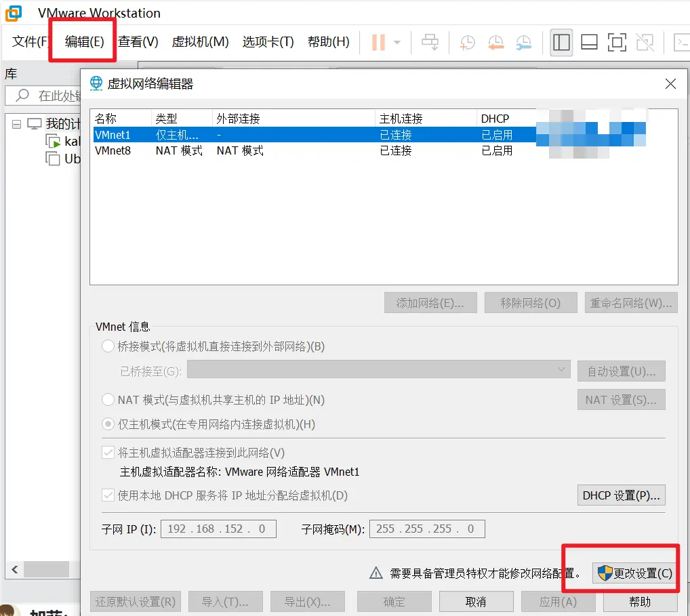
Task: Click the DHCP 设置(P) button
Action: click(x=621, y=495)
